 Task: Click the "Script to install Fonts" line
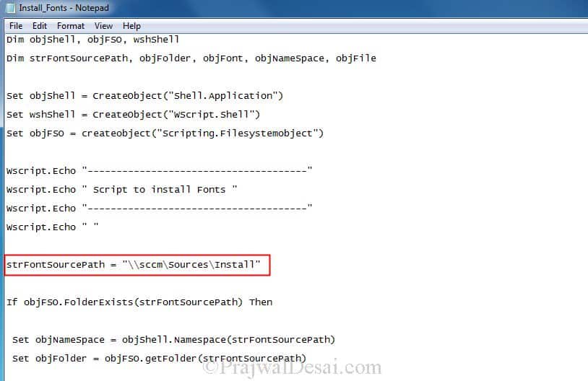click(122, 190)
